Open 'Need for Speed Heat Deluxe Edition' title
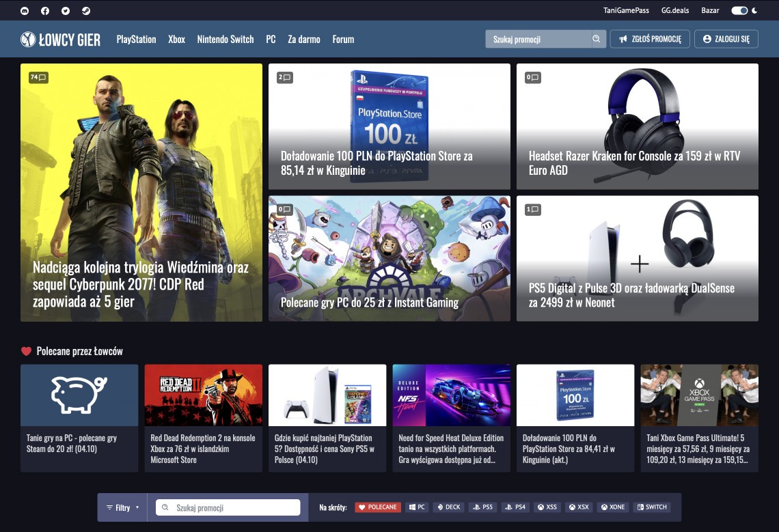 click(x=451, y=449)
